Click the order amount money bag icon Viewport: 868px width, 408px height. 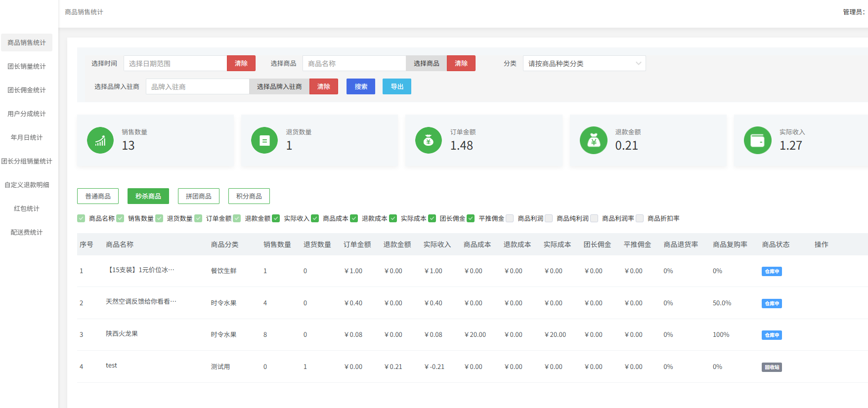point(429,140)
